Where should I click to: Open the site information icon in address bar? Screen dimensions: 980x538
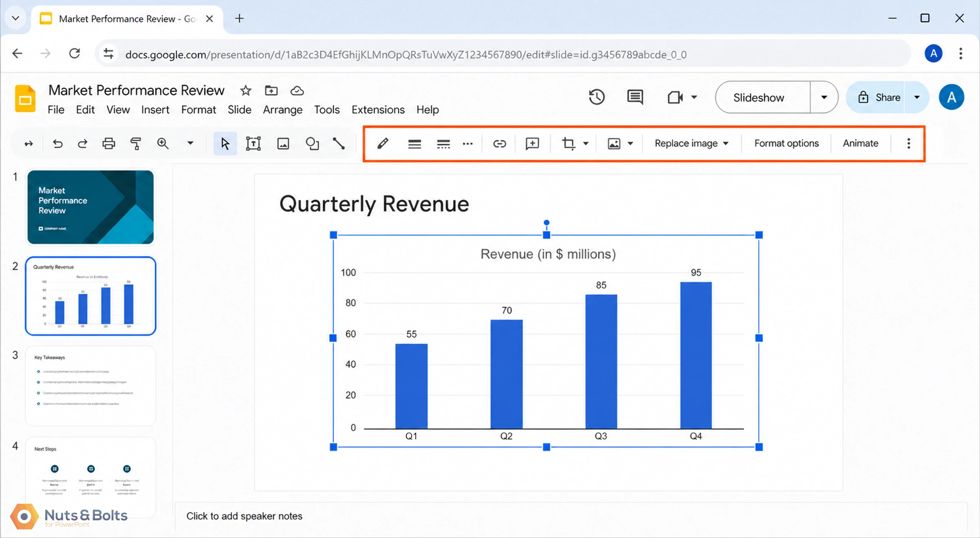point(108,53)
